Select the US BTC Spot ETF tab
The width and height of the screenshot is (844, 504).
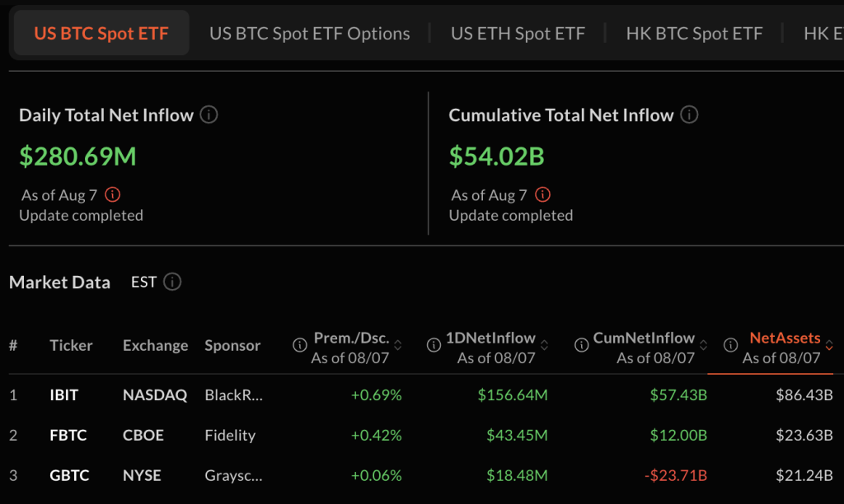coord(101,33)
